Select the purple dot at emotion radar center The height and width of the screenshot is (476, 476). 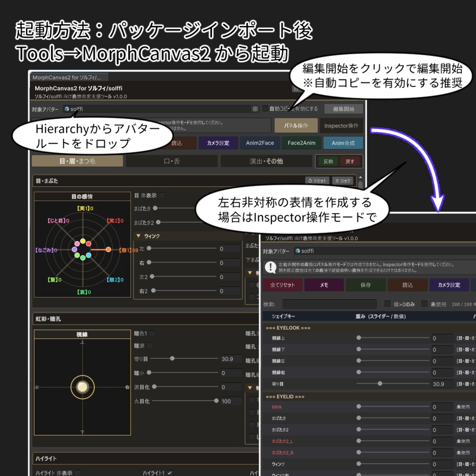click(x=74, y=249)
